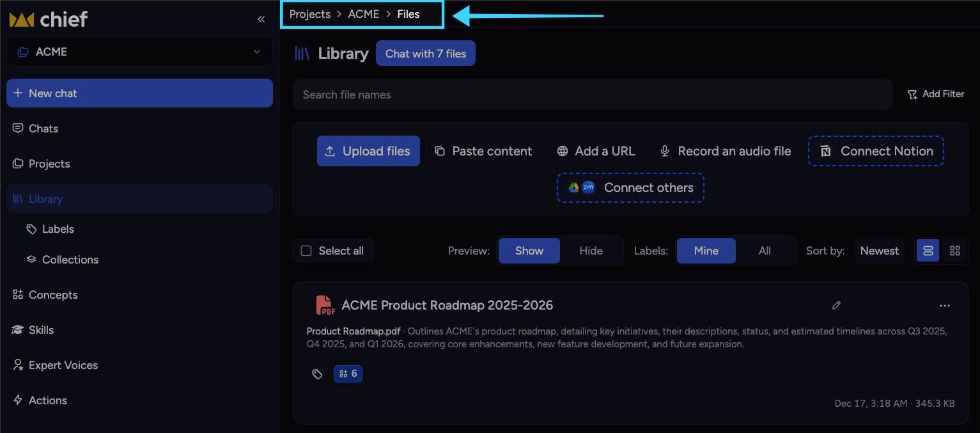Click the Dec 17, 3:18 AM timestamp
Image resolution: width=980 pixels, height=433 pixels.
click(x=871, y=404)
